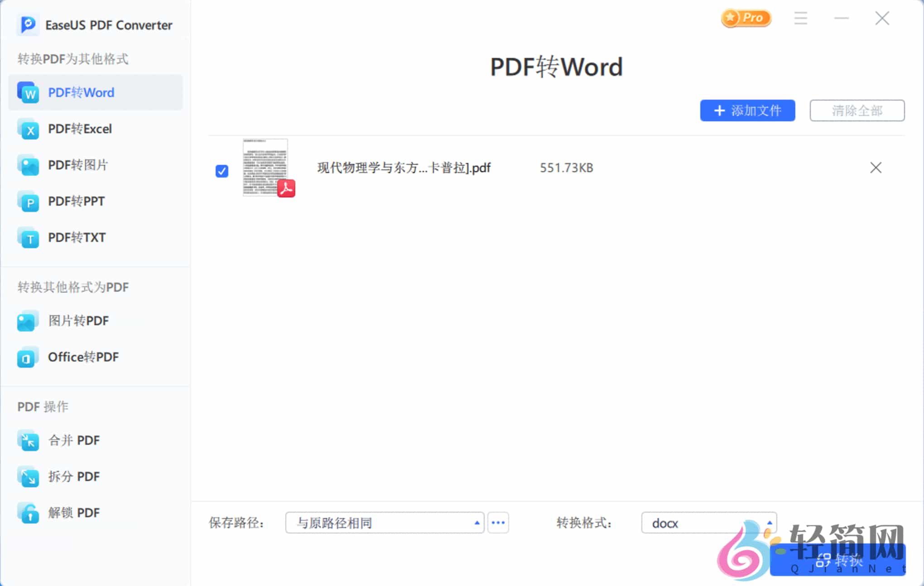Click the PDF转TXT sidebar icon

(28, 238)
